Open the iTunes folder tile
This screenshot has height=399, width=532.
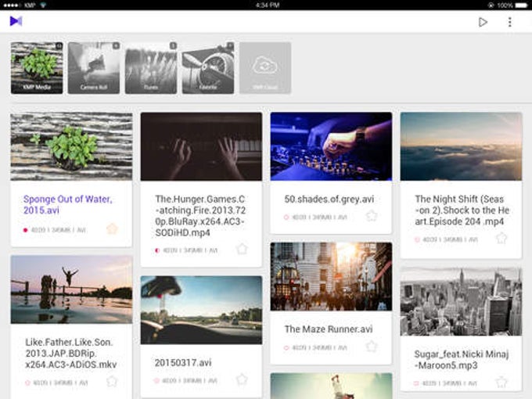pyautogui.click(x=151, y=68)
